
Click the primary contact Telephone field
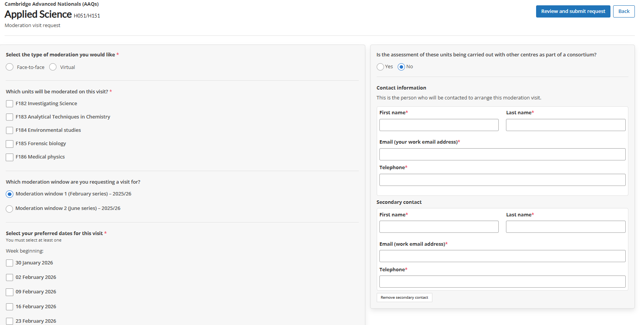tap(502, 180)
